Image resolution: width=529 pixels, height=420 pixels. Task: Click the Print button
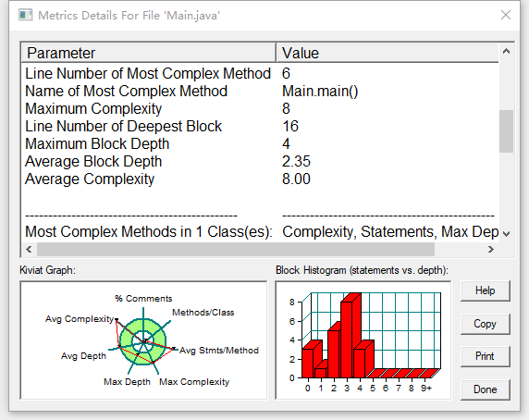486,356
